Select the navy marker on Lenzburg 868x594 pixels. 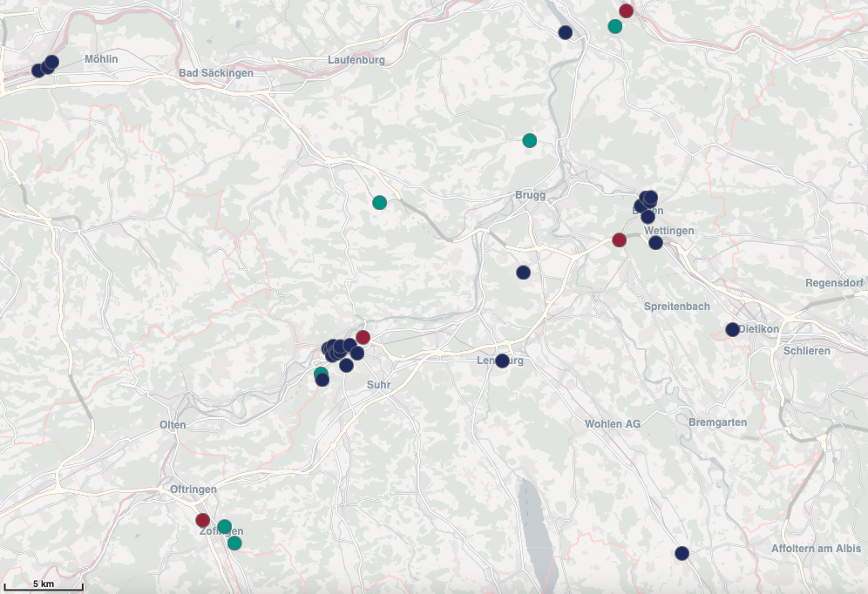502,361
